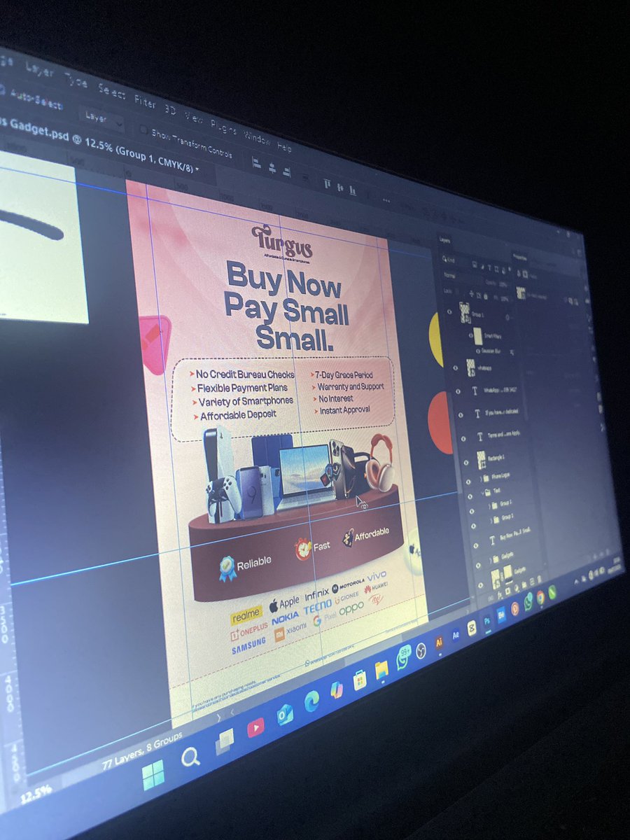Image resolution: width=630 pixels, height=840 pixels.
Task: Click the align top edges icon
Action: 326,183
